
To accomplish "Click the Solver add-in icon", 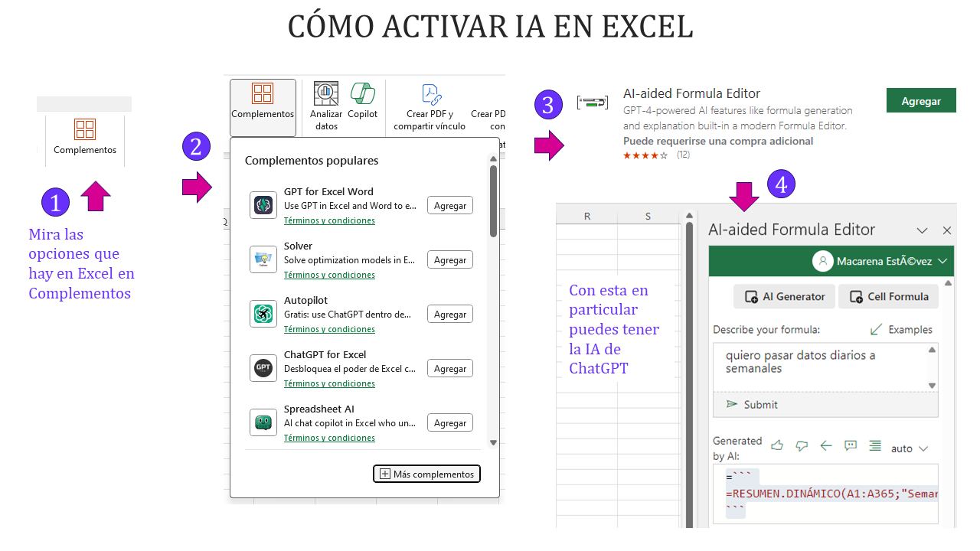I will (263, 259).
